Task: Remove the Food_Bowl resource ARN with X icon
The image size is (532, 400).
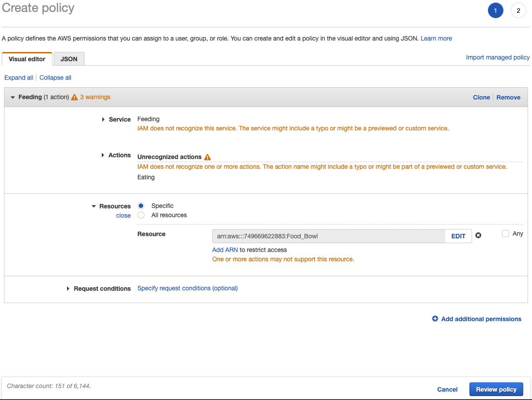Action: [478, 236]
